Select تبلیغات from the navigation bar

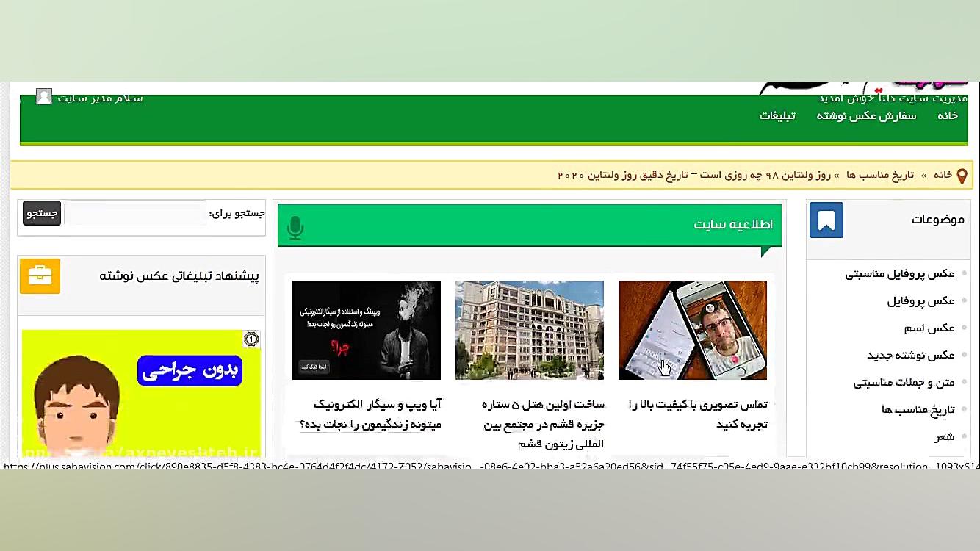pyautogui.click(x=778, y=115)
